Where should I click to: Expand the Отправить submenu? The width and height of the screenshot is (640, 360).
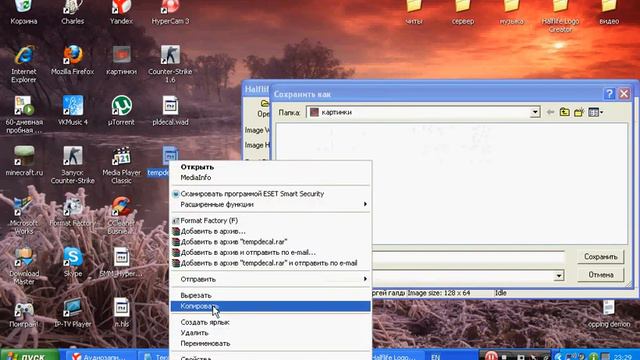pos(271,279)
